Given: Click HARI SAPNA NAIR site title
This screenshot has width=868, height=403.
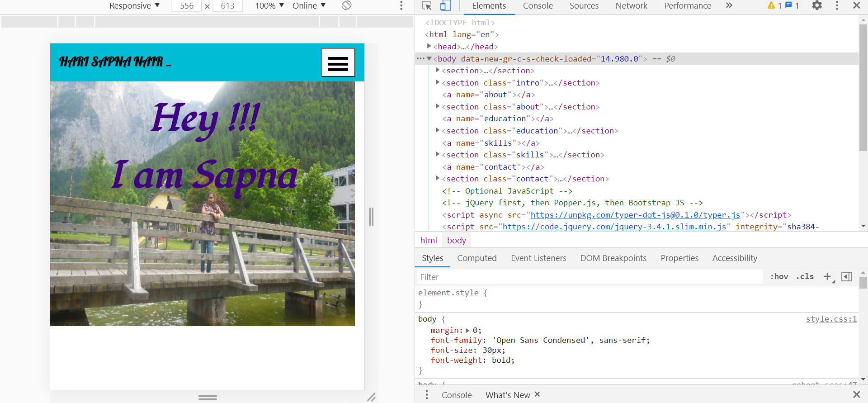Looking at the screenshot, I should [x=115, y=62].
